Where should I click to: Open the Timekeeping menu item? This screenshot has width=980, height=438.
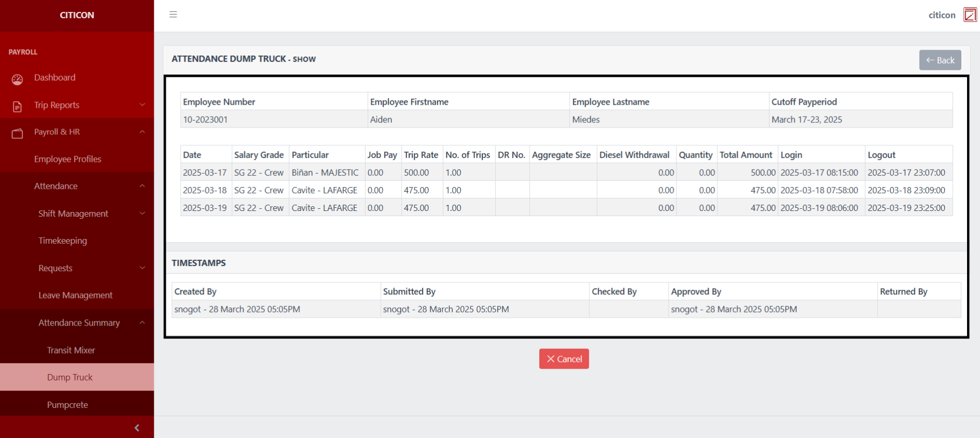(x=63, y=241)
